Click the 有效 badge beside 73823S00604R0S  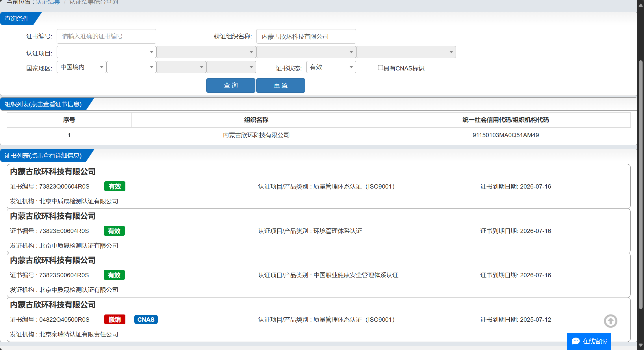coord(114,275)
